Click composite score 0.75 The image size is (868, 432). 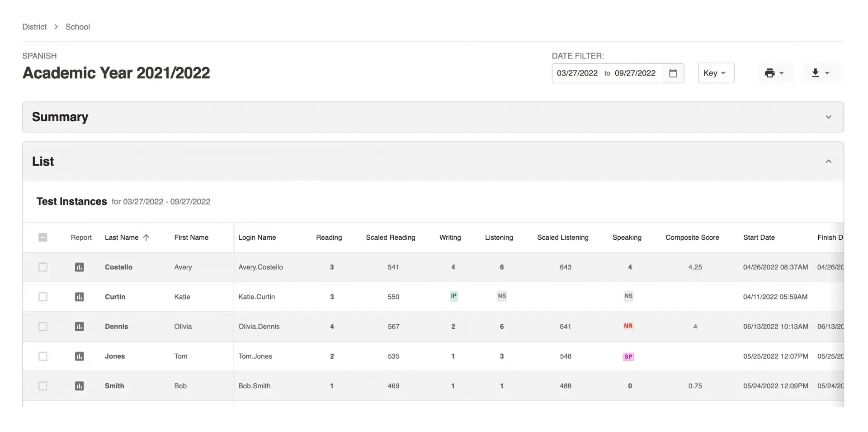tap(695, 386)
